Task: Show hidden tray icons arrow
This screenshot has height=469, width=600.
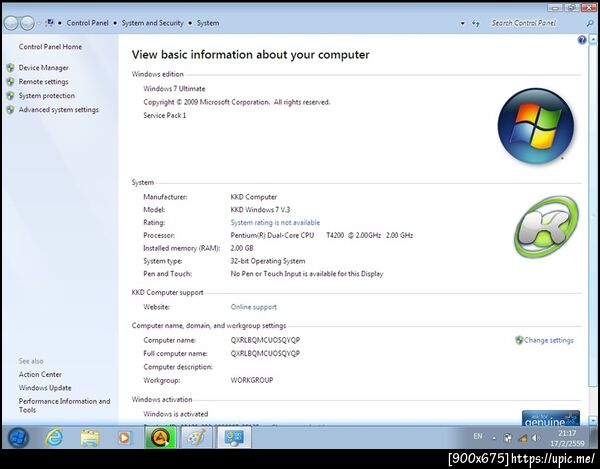Action: (x=494, y=438)
